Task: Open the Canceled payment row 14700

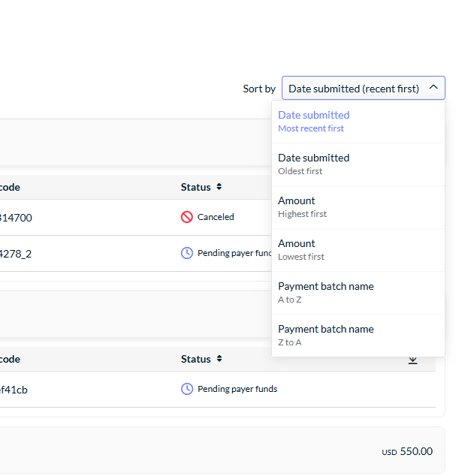Action: (x=136, y=218)
